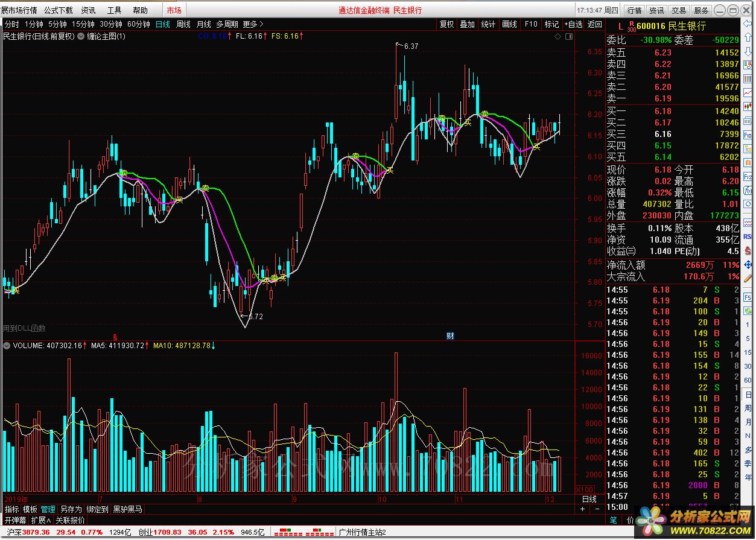Click the 复权 toolbar button
This screenshot has width=756, height=540.
446,24
